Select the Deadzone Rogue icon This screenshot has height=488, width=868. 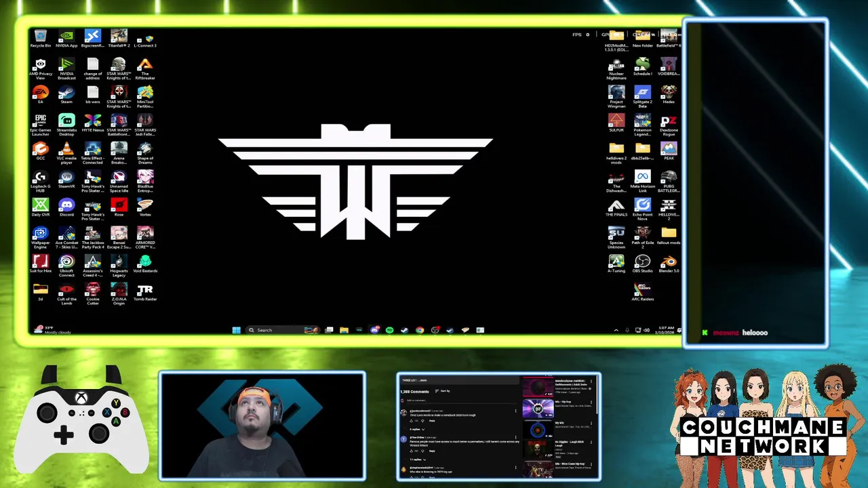(x=669, y=125)
